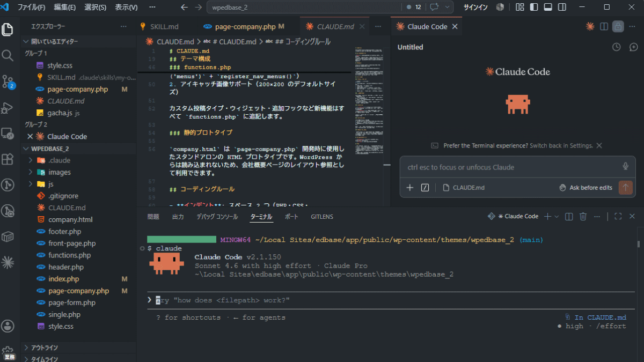644x362 pixels.
Task: Open Claude Code spark icon in activity bar
Action: (x=8, y=262)
